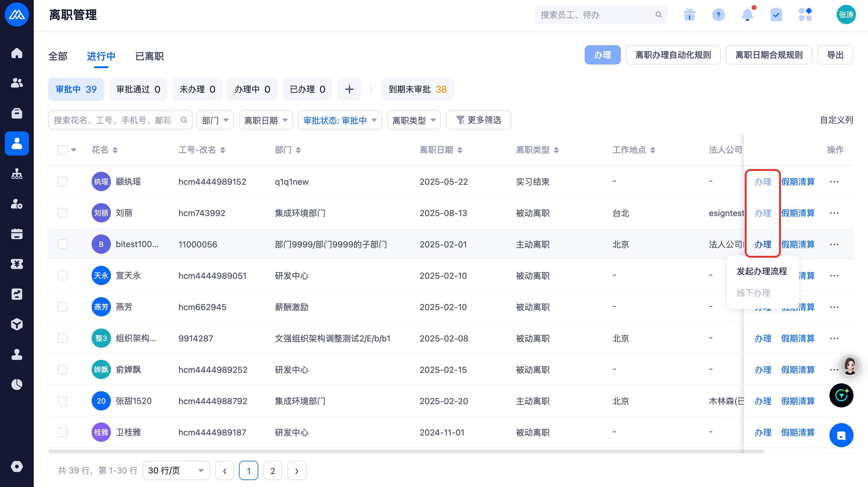
Task: Open the organization chart sidebar icon
Action: click(x=17, y=174)
